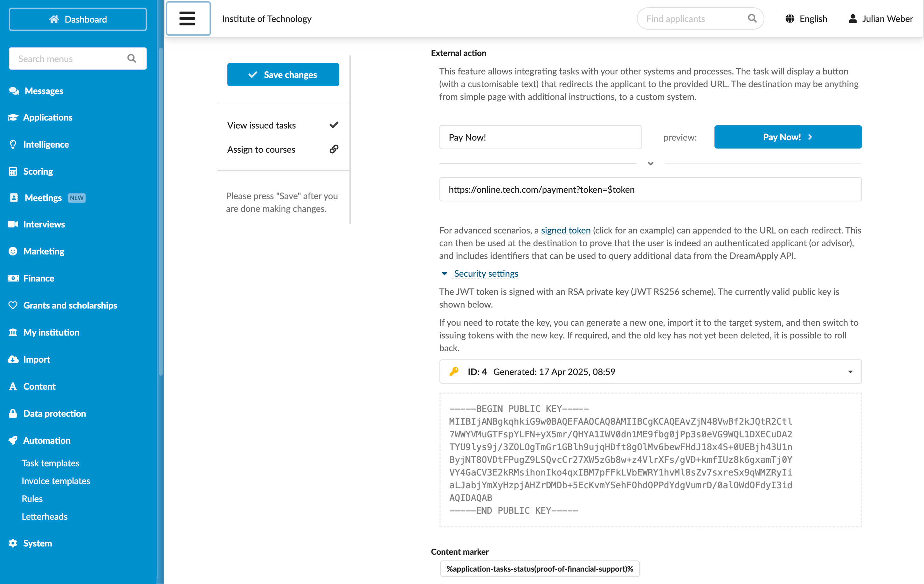Click the public key text block

651,460
